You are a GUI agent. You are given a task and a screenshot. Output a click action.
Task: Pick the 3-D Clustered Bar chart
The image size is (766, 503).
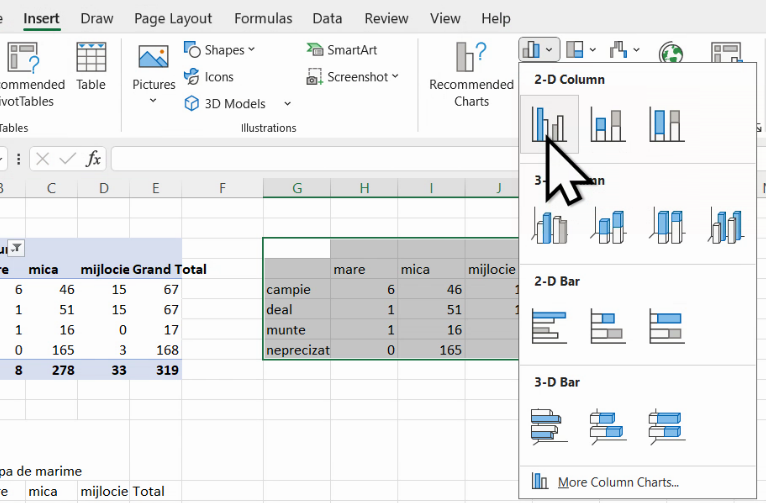548,426
